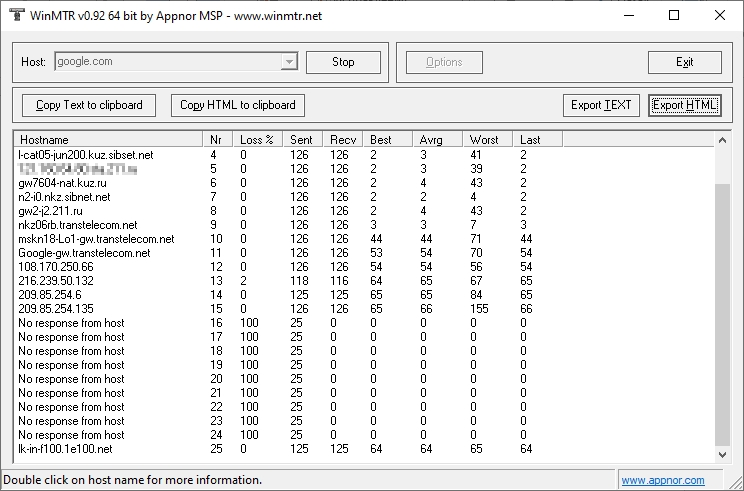Select host nkz06rb.transtelecom.net
Screen dimensions: 744x491
[x=77, y=225]
